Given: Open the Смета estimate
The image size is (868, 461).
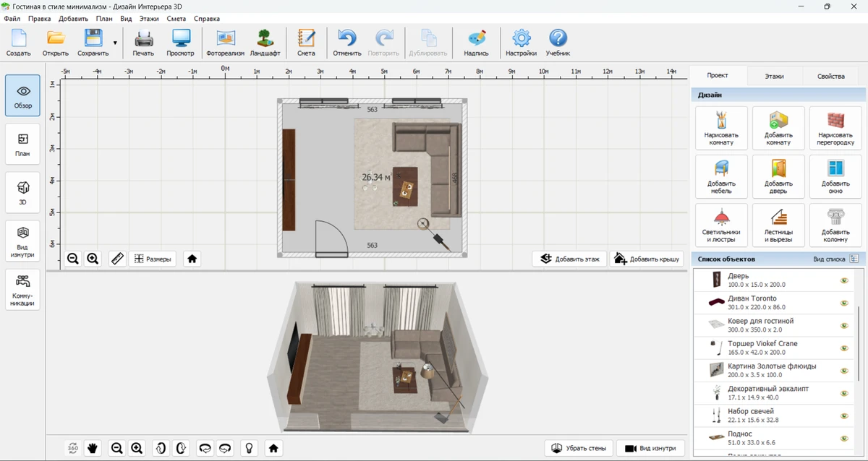Looking at the screenshot, I should (x=306, y=43).
